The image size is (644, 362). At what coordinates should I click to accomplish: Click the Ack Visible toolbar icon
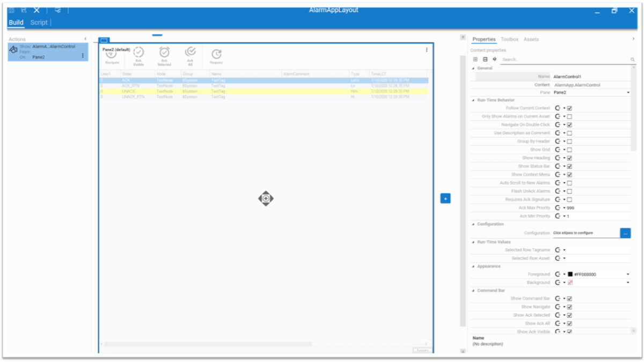coord(138,53)
